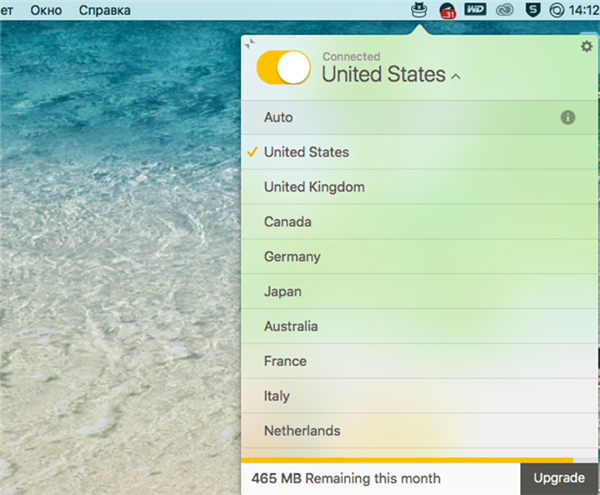Click the shield S menu bar icon
This screenshot has width=600, height=495.
tap(533, 10)
